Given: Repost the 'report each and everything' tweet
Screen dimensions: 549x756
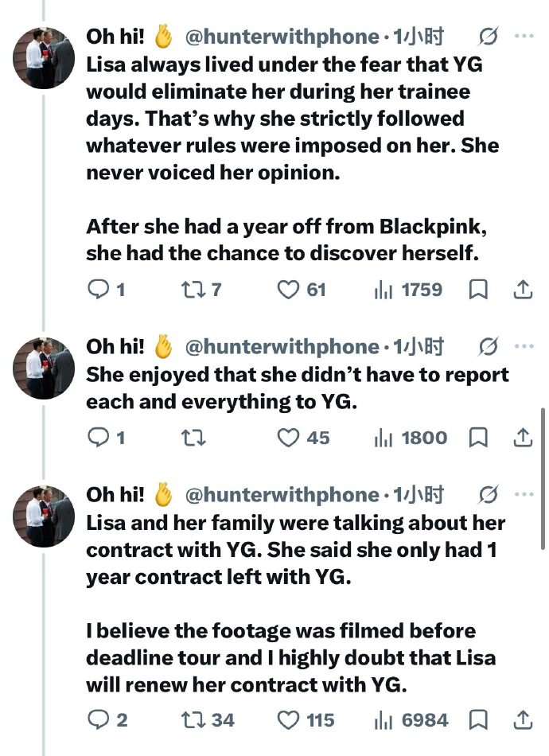Looking at the screenshot, I should 193,438.
